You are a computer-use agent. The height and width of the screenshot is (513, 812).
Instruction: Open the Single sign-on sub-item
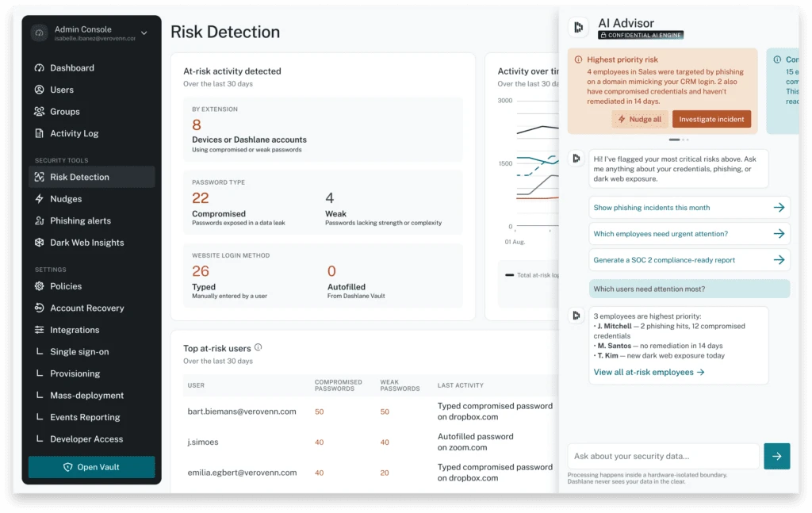point(79,351)
